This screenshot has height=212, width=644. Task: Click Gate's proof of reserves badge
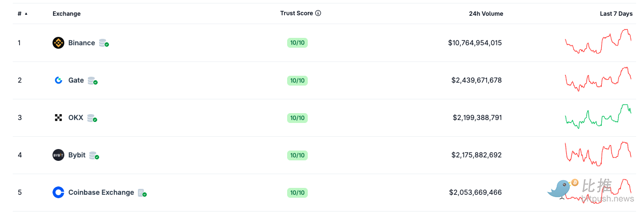tap(92, 81)
